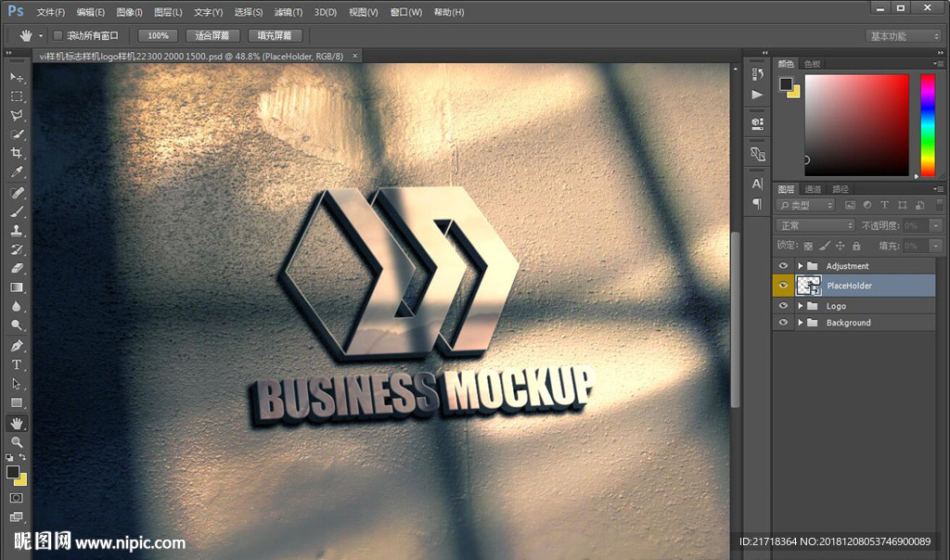Screen dimensions: 950x560
Task: Select the Healing Brush tool
Action: tap(17, 193)
